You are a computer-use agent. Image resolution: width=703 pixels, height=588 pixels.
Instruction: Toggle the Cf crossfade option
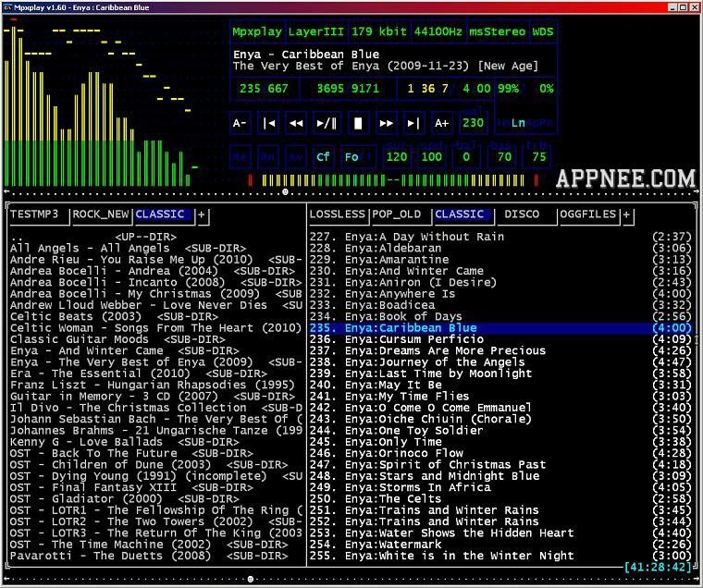pos(323,157)
